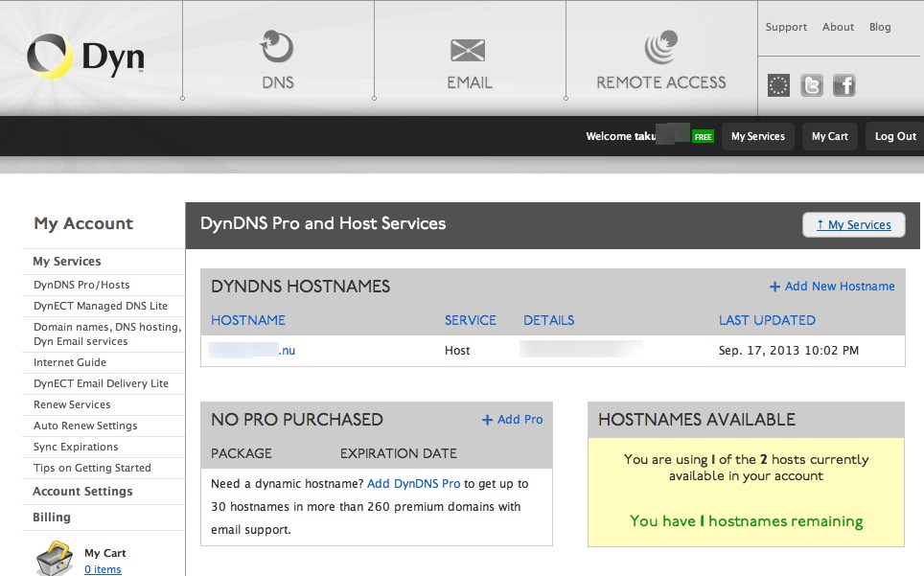The image size is (924, 576).
Task: Open Tips on Getting Started
Action: (92, 468)
